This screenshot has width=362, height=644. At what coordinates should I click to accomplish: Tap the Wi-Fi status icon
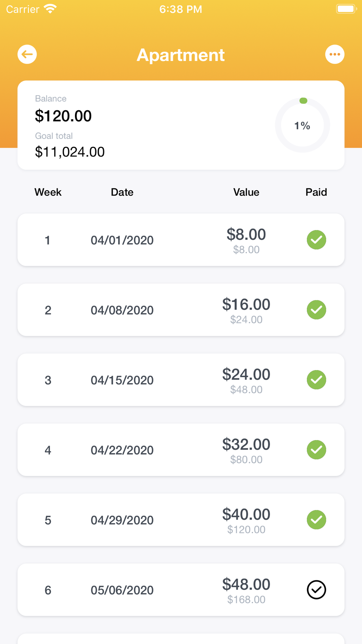click(x=50, y=9)
